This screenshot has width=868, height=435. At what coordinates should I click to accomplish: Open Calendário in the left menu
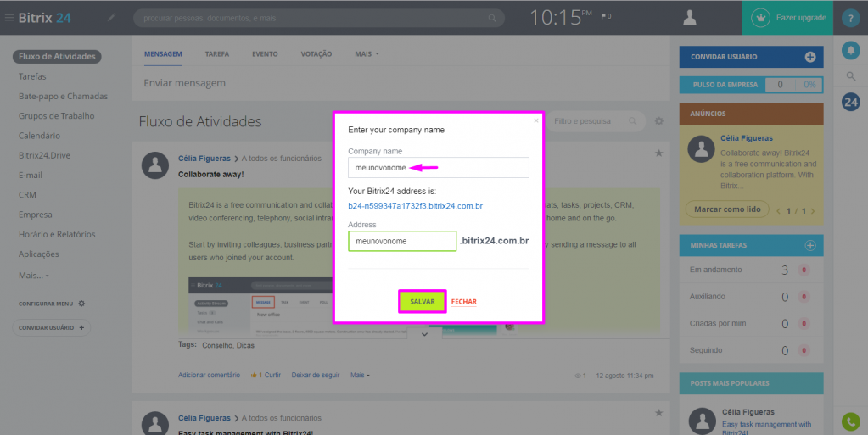pos(39,136)
